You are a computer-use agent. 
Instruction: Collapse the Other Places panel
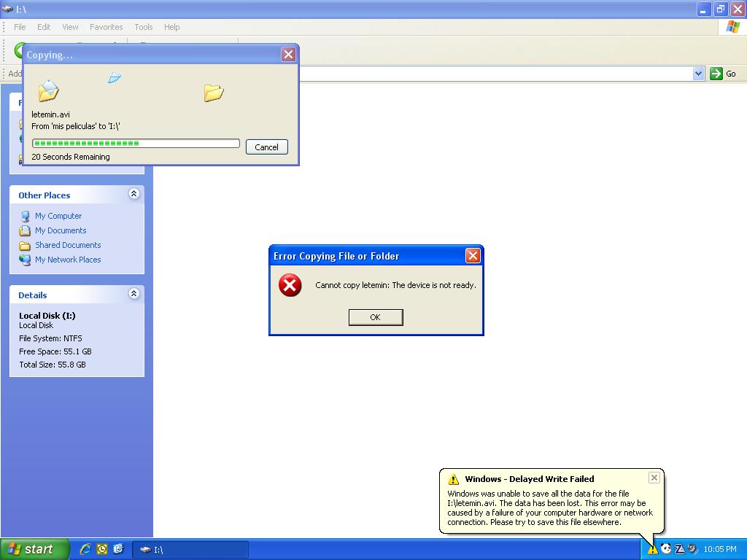click(134, 193)
